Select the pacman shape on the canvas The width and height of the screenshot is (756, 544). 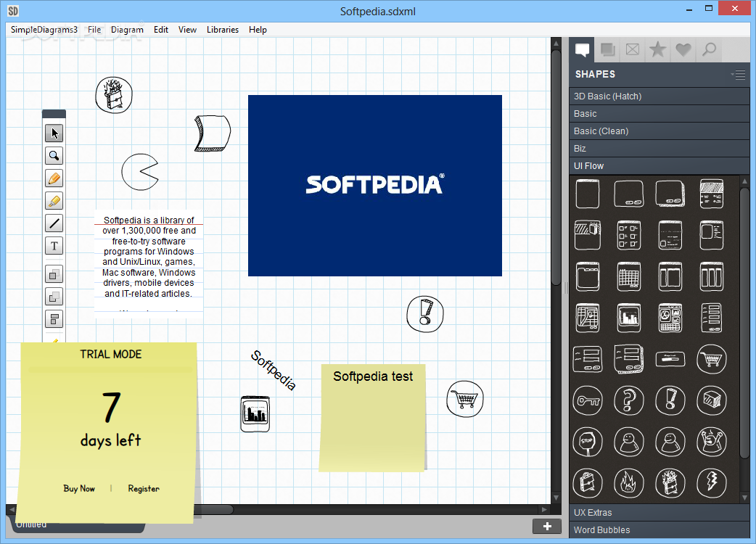tap(140, 172)
